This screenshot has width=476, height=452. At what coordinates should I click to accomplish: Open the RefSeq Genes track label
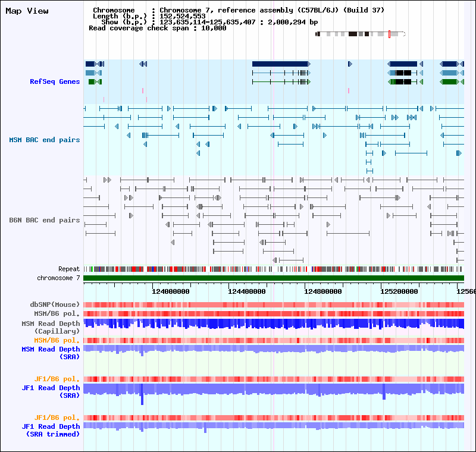tap(55, 81)
